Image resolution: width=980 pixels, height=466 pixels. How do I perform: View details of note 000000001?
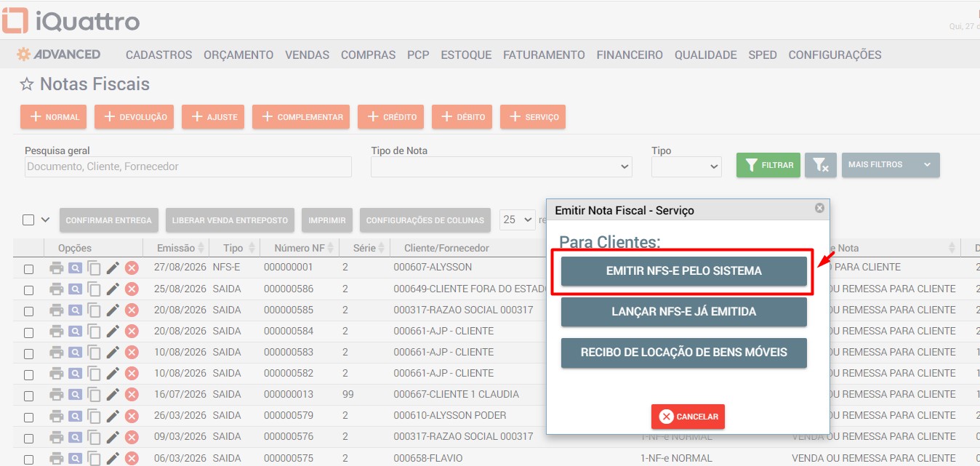[x=76, y=268]
